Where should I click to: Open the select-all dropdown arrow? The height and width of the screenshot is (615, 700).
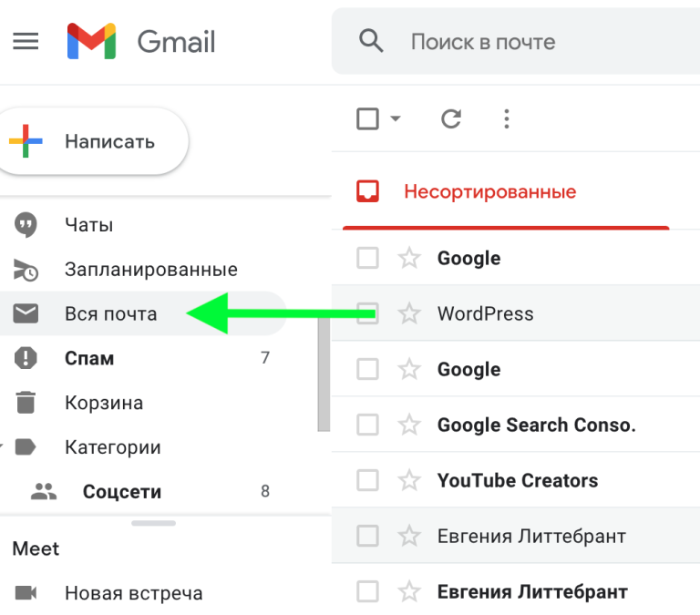(x=396, y=119)
